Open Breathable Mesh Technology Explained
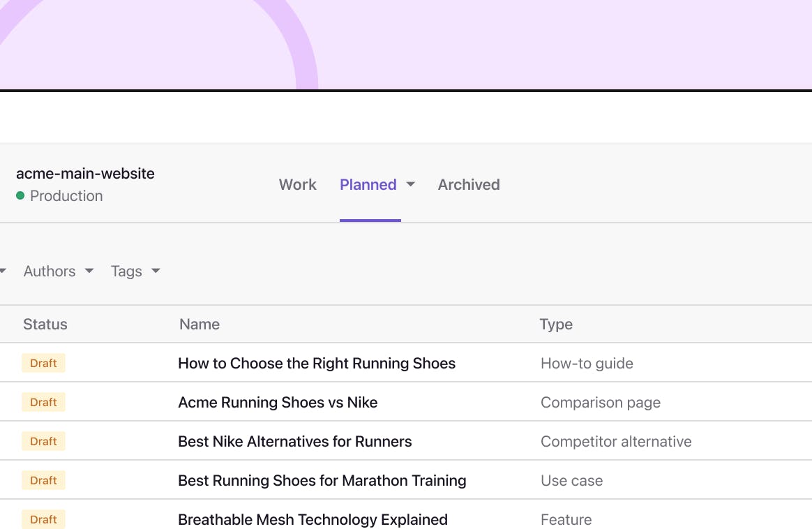Viewport: 812px width, 529px height. (x=313, y=519)
